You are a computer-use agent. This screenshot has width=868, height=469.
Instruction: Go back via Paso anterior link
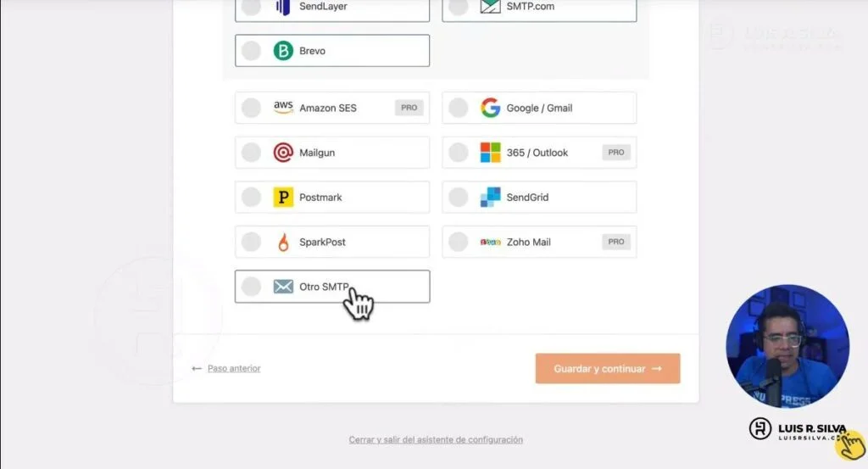pyautogui.click(x=234, y=368)
